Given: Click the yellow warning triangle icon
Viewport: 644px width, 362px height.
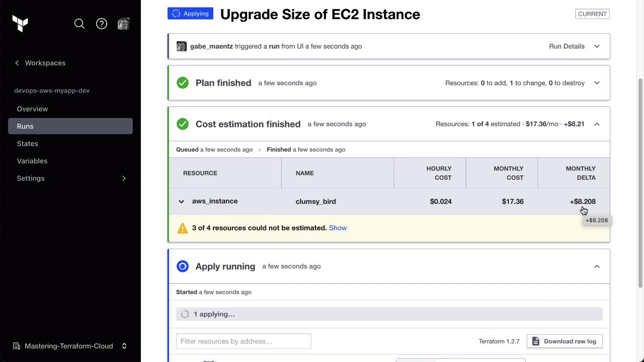Looking at the screenshot, I should (x=183, y=228).
